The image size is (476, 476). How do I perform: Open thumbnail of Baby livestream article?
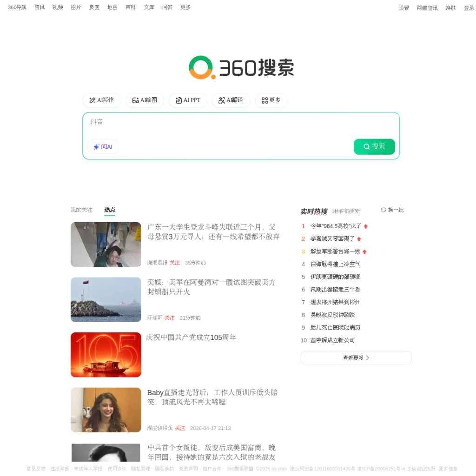coord(106,410)
